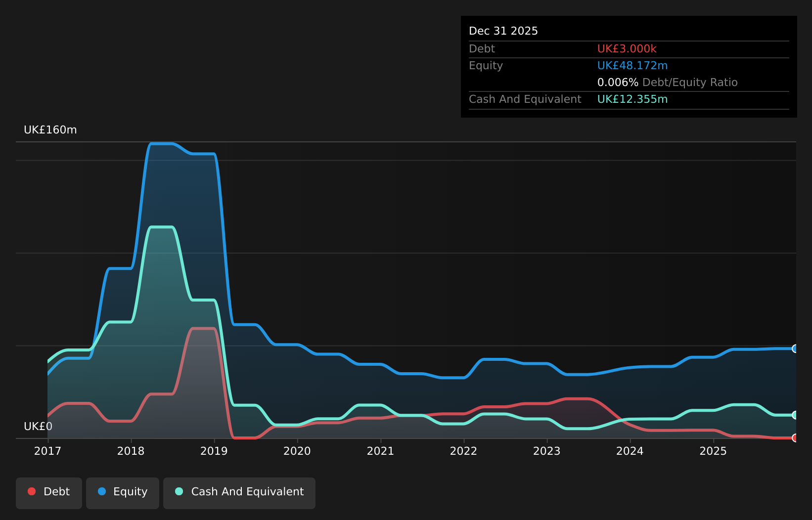Click the 2022 x-axis label
Image resolution: width=812 pixels, height=520 pixels.
pos(463,451)
